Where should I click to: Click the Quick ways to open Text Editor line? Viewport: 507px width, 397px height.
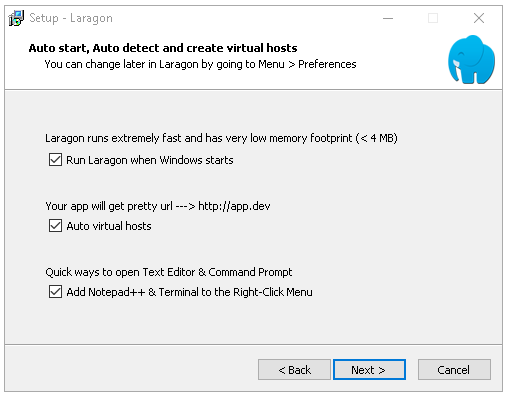(x=169, y=272)
